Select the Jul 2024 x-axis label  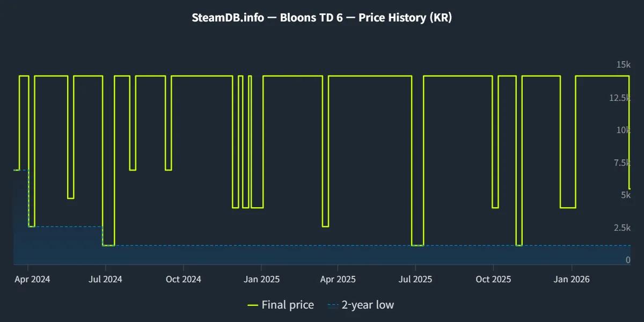click(x=105, y=280)
